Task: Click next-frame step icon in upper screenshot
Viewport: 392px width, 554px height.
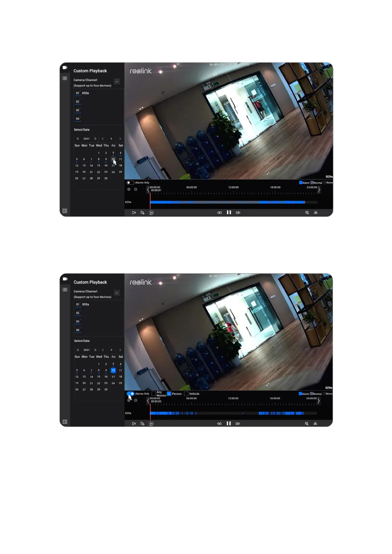Action: coord(134,213)
